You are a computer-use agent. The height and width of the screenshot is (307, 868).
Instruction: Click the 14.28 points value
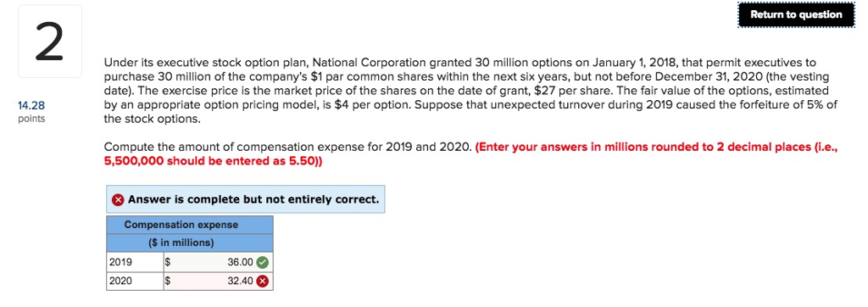[x=31, y=105]
